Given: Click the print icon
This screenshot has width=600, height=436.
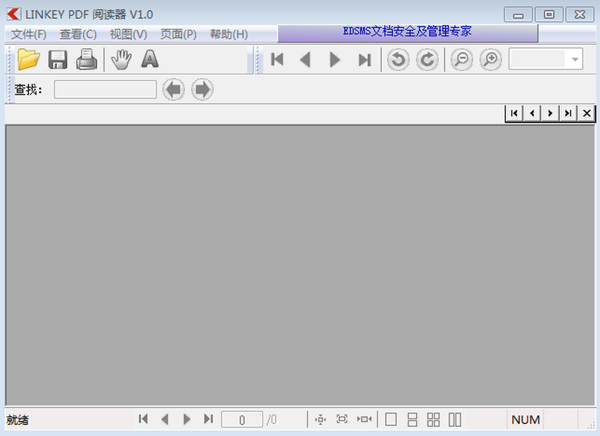Looking at the screenshot, I should pos(87,60).
